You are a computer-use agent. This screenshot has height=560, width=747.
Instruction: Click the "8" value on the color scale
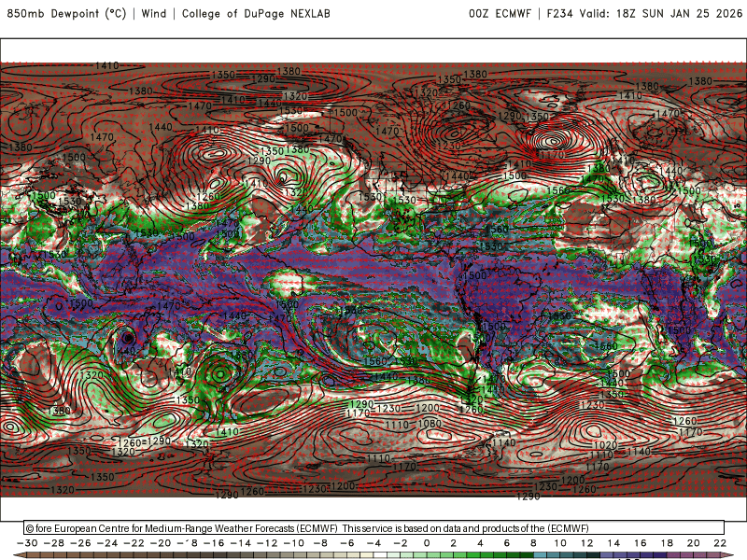[x=533, y=543]
